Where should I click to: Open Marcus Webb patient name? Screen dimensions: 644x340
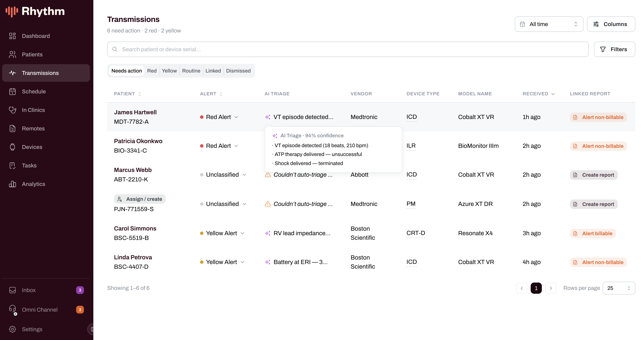coord(133,170)
